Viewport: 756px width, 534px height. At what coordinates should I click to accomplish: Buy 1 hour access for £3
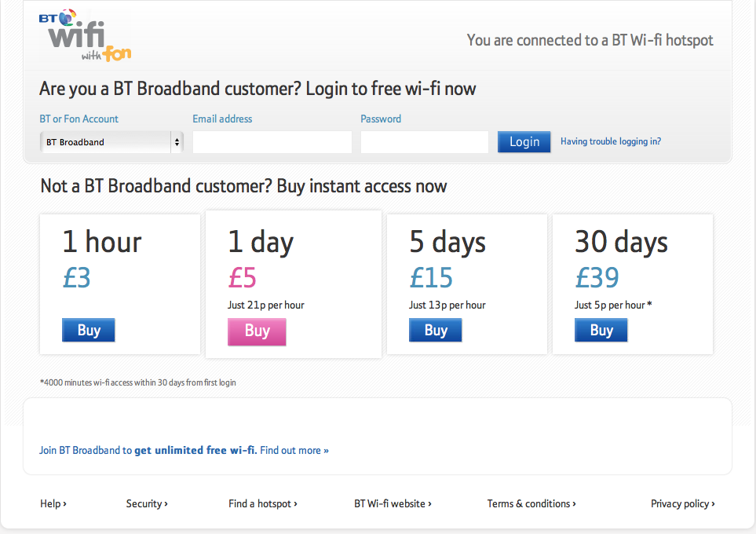[x=89, y=330]
